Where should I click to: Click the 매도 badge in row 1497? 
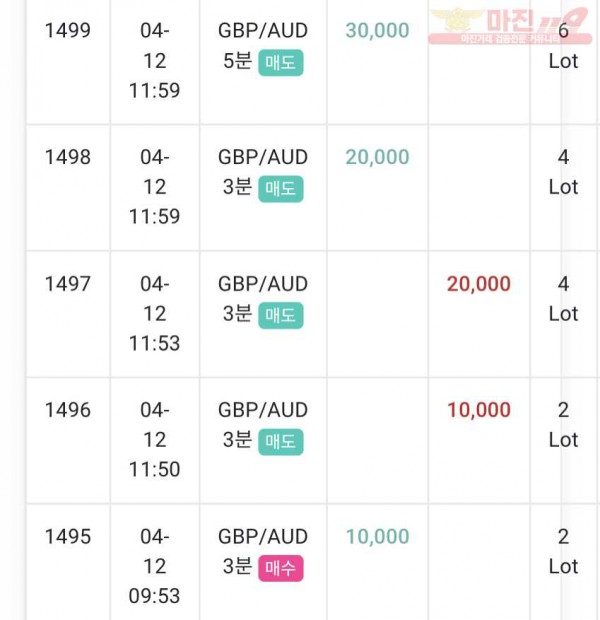[x=281, y=315]
